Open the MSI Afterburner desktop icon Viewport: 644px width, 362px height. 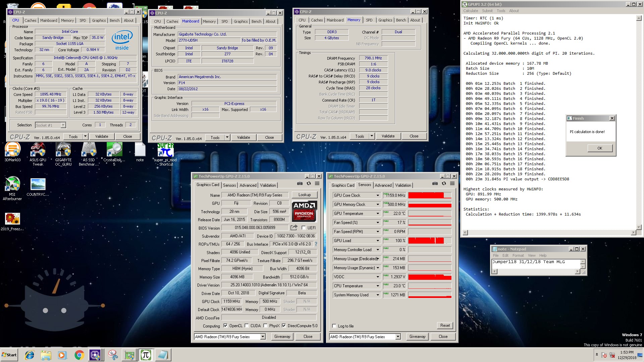(x=12, y=188)
